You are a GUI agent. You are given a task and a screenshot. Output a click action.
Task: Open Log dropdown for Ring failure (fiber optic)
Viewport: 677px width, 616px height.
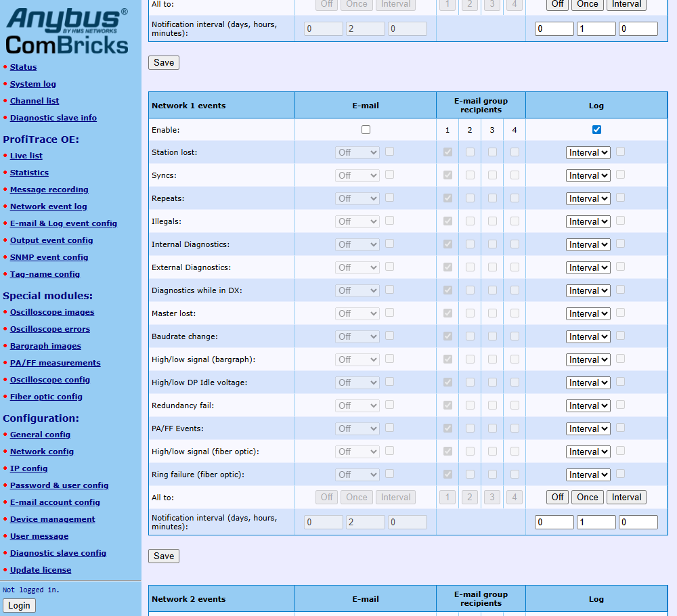588,475
